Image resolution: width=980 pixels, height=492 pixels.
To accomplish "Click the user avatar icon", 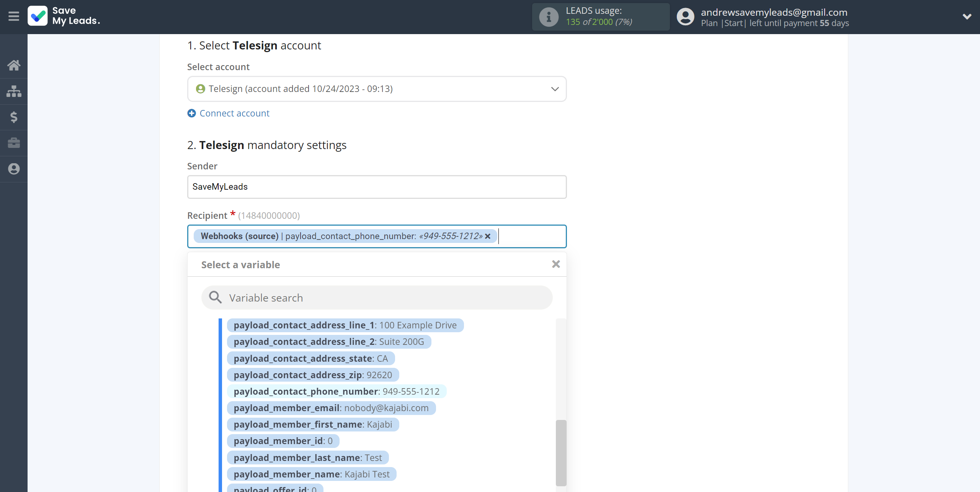I will [685, 17].
